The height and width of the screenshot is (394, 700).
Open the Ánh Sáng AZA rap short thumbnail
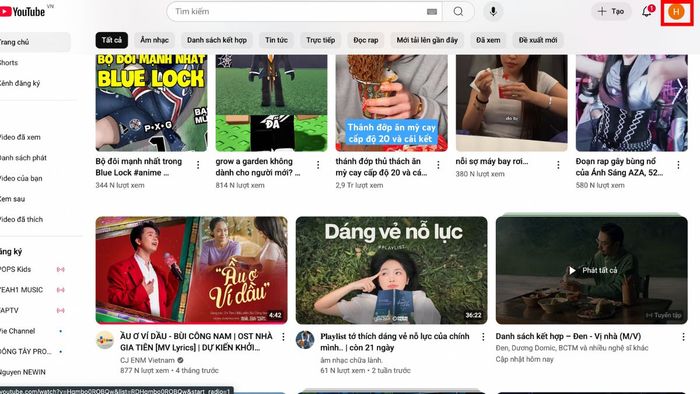632,103
